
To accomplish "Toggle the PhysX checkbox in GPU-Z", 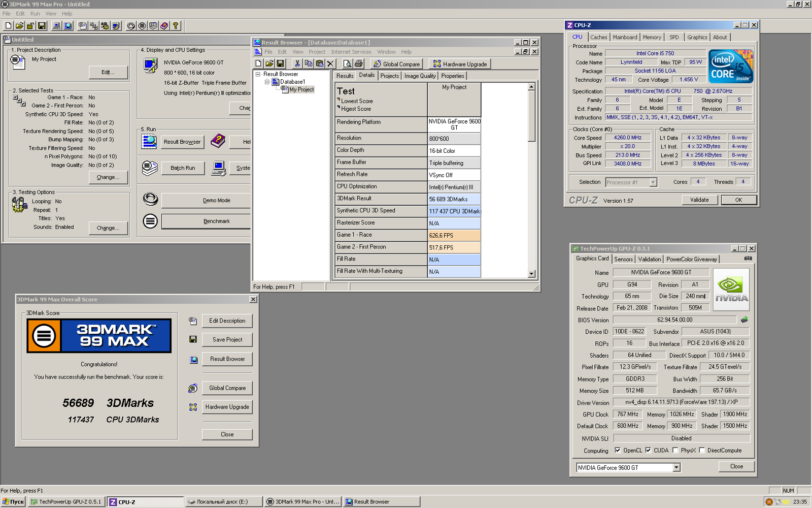I will coord(675,450).
